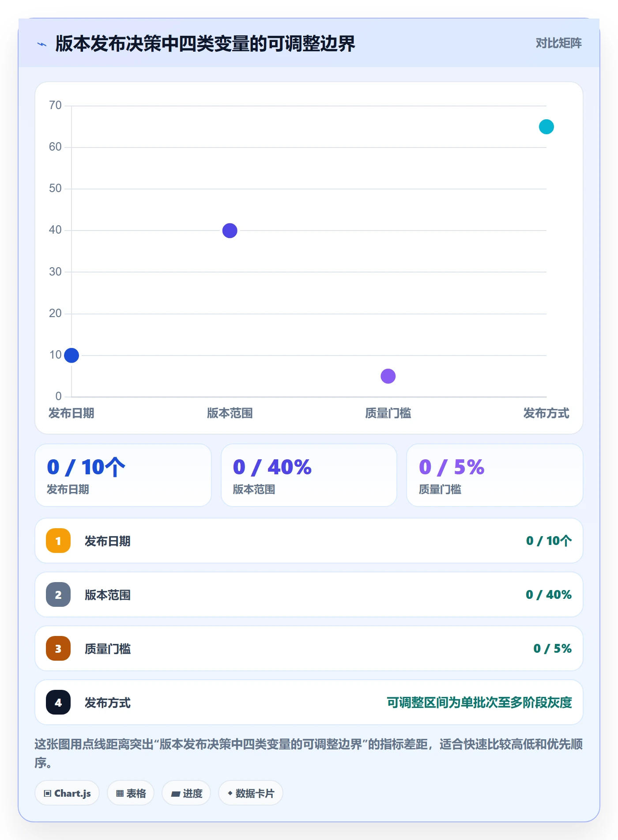Click the 发布日期 label next to badge 1
This screenshot has width=618, height=840.
pos(108,541)
